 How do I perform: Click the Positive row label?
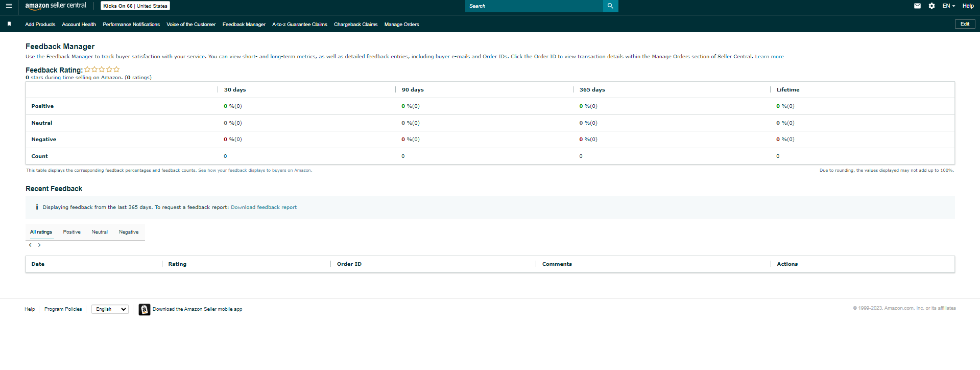tap(42, 106)
